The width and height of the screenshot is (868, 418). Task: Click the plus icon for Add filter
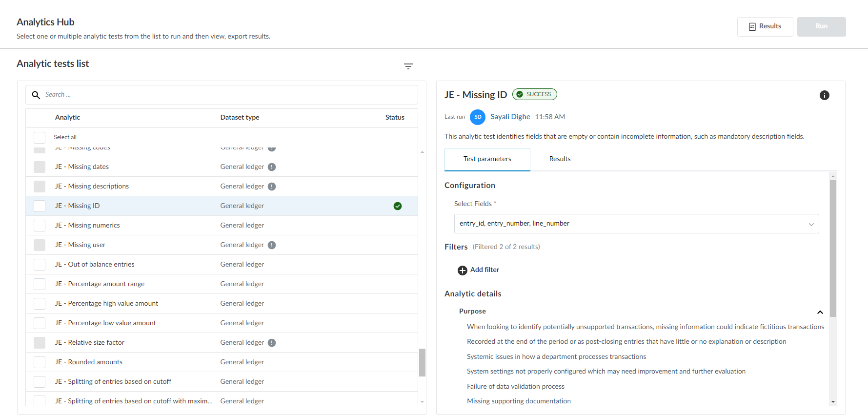coord(462,270)
